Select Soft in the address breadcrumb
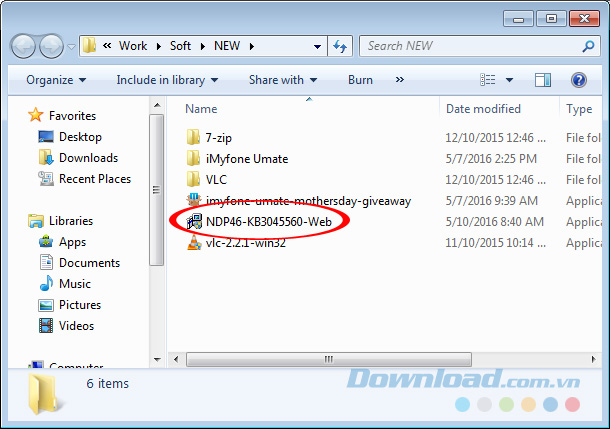This screenshot has width=610, height=429. click(180, 46)
